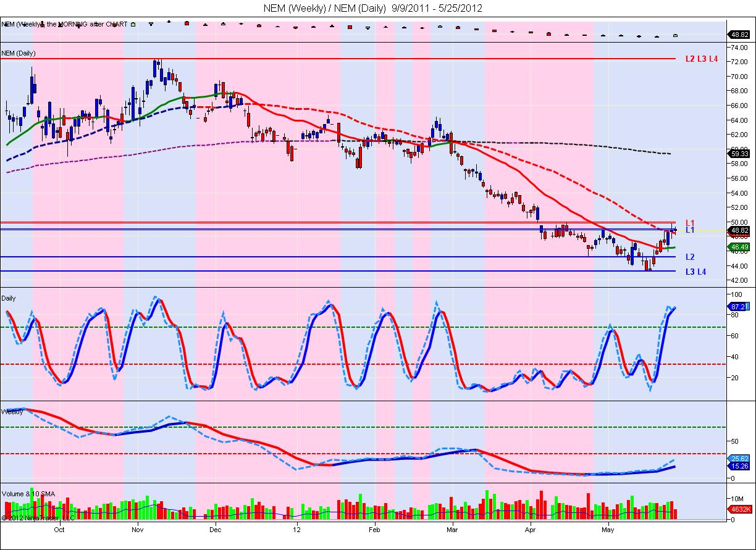Select the 48.82 price marker in the top panel
756x550 pixels.
(x=739, y=35)
